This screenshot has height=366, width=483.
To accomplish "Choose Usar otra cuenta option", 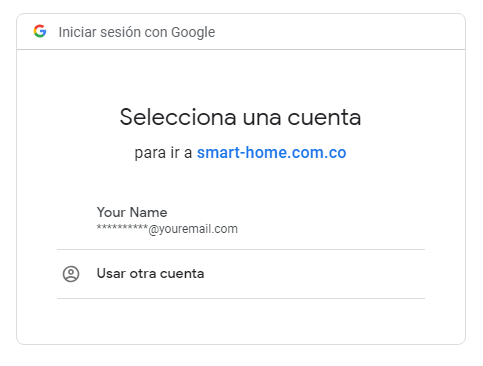I will tap(241, 274).
